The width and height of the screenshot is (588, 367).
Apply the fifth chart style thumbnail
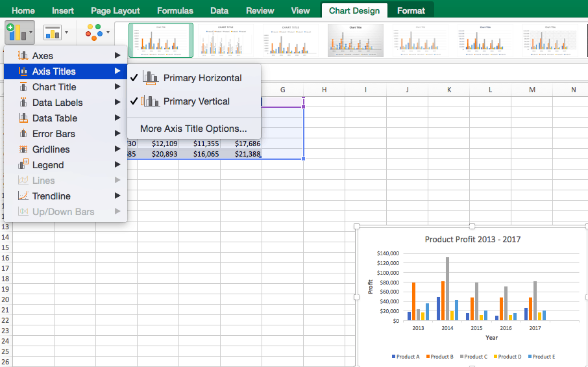click(x=421, y=40)
